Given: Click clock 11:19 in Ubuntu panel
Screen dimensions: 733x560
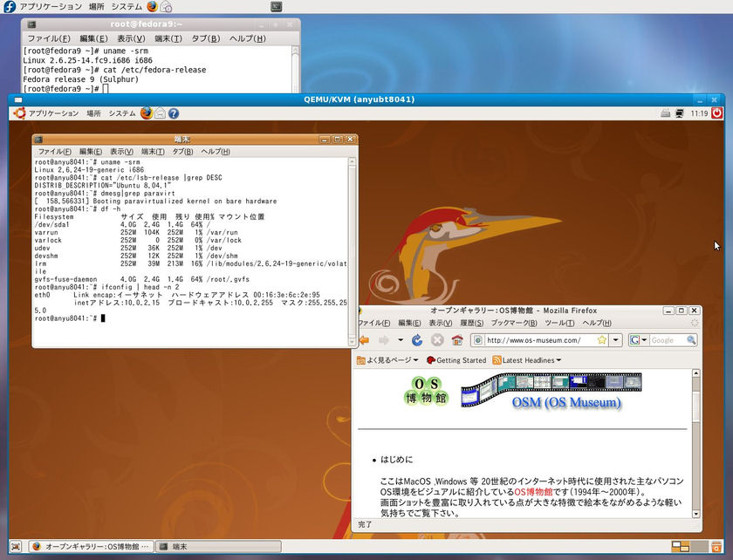Looking at the screenshot, I should 699,113.
